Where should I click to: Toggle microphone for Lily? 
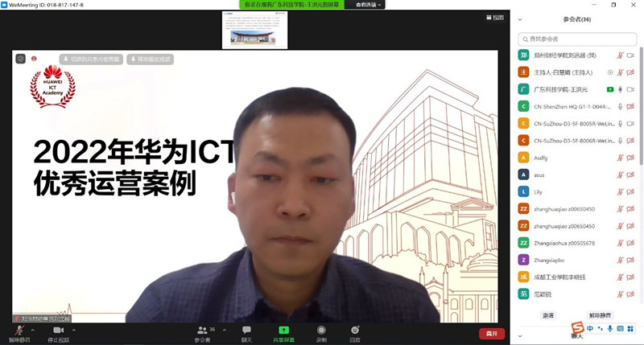[x=620, y=191]
